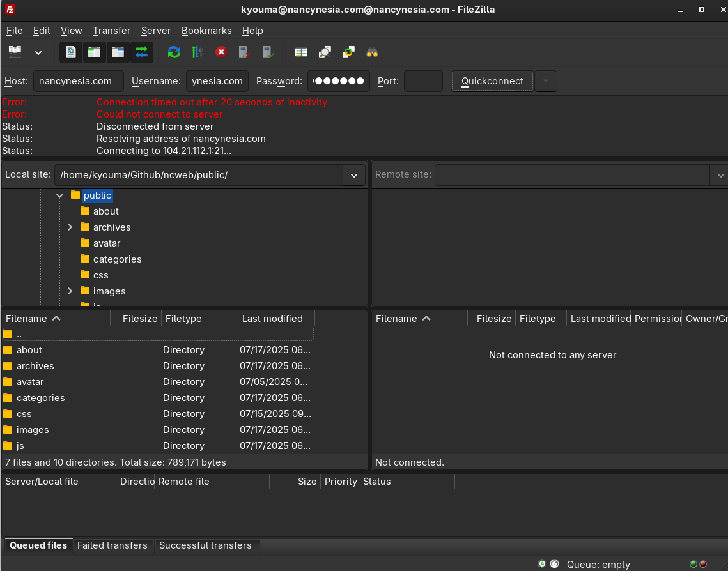This screenshot has width=728, height=571.
Task: Select the categories folder in tree
Action: (118, 259)
